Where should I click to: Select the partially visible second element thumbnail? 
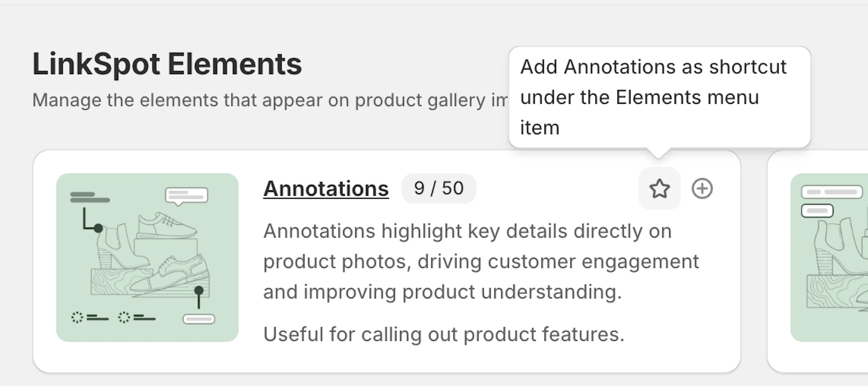[x=829, y=258]
